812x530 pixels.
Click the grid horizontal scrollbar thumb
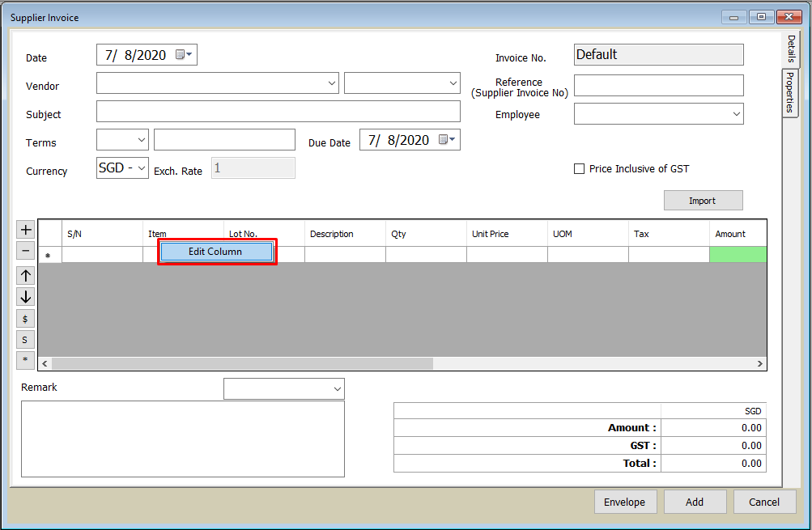click(242, 363)
